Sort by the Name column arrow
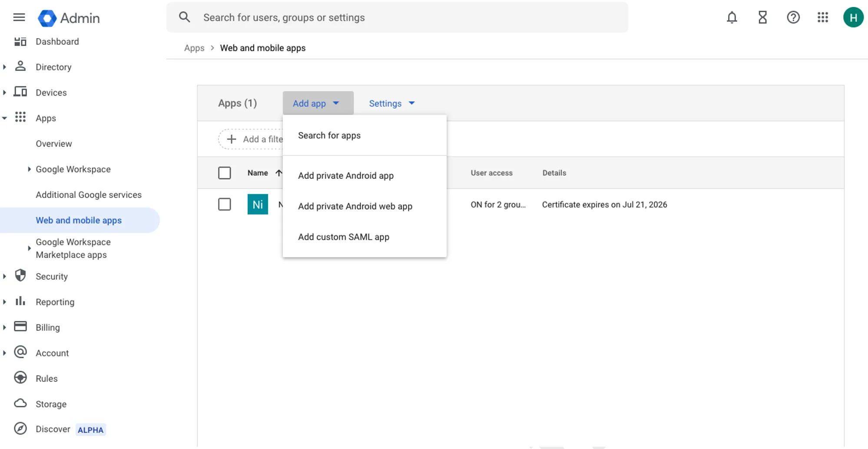Viewport: 868px width, 449px height. (x=279, y=173)
